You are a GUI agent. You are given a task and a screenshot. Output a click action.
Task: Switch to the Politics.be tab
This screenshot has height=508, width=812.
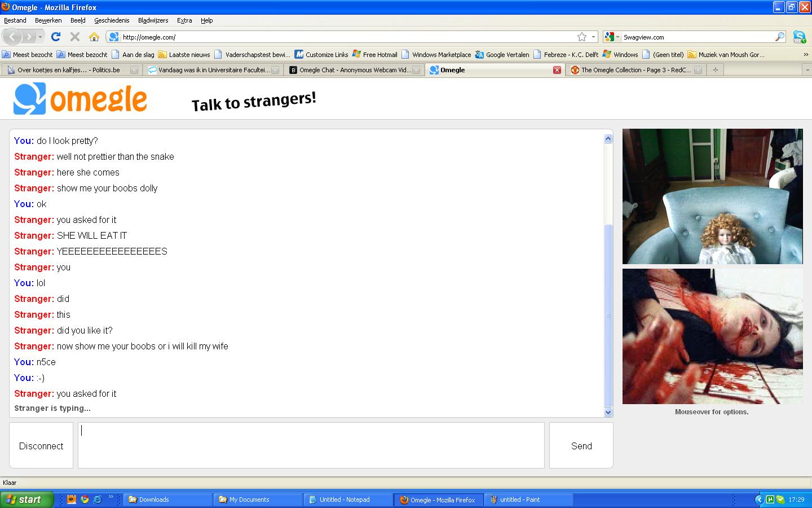(71, 70)
